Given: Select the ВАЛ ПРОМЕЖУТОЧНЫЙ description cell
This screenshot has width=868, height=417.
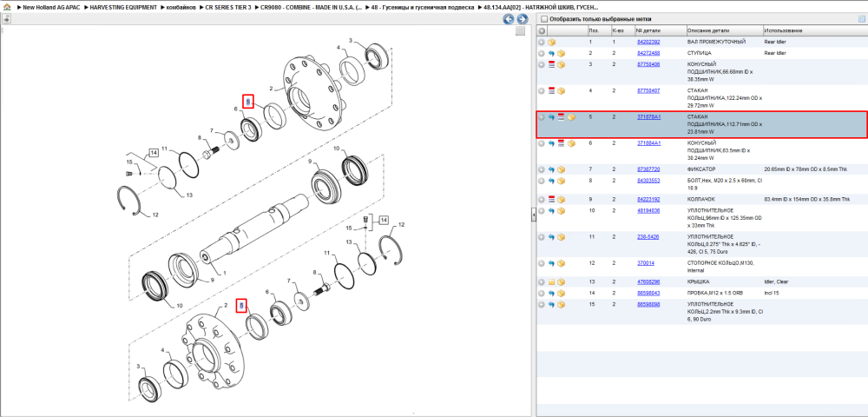Looking at the screenshot, I should pyautogui.click(x=716, y=42).
